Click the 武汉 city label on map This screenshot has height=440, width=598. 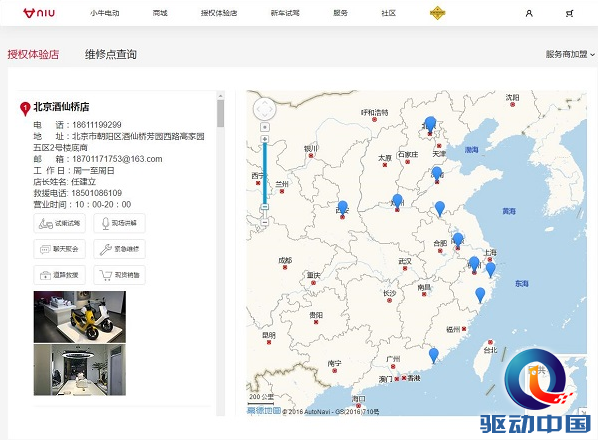tap(405, 261)
